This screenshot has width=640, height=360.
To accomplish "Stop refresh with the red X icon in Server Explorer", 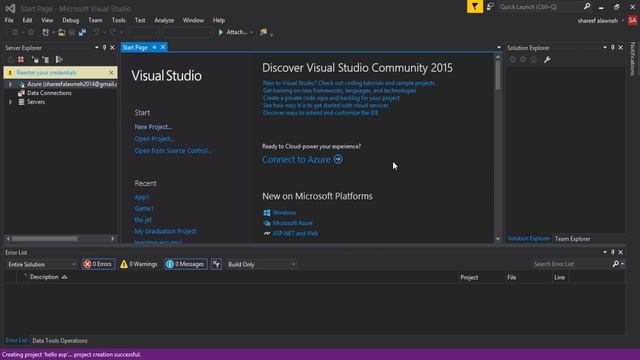I will pos(21,60).
